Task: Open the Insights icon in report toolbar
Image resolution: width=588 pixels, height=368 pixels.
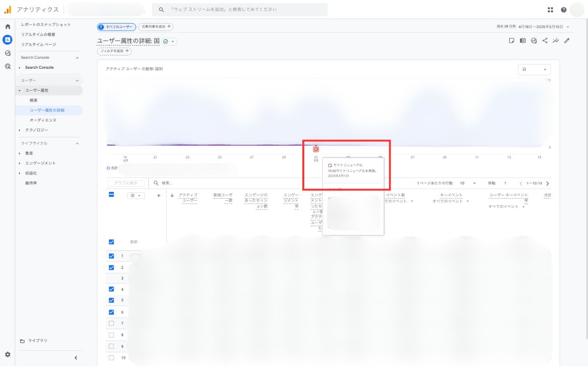Action: (534, 41)
